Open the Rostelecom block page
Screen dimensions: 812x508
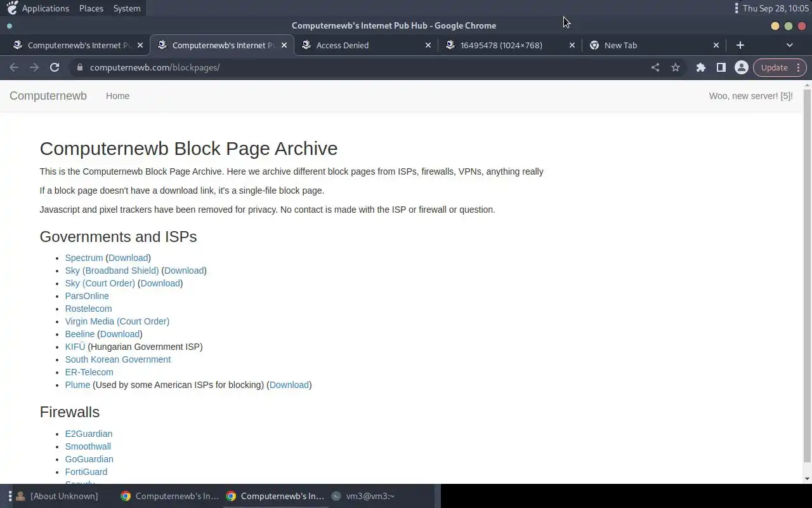(x=88, y=309)
